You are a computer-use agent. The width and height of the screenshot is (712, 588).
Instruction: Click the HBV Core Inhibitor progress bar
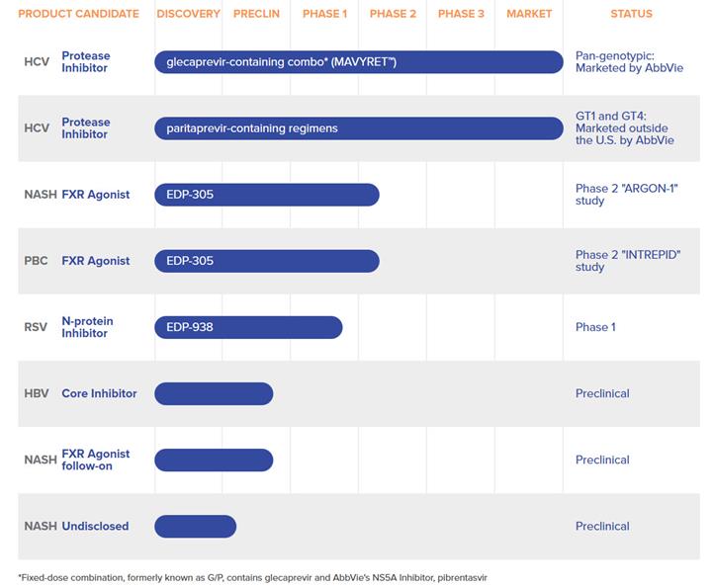[213, 393]
